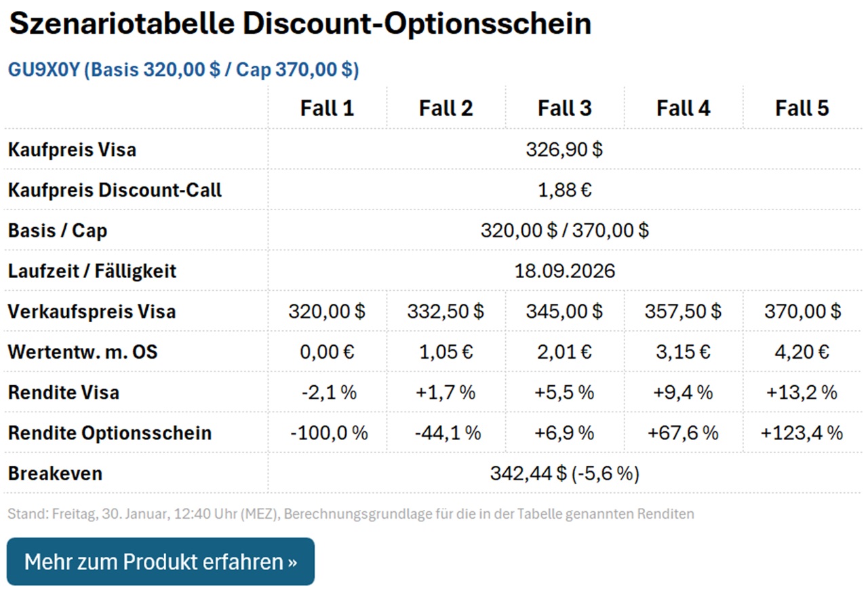Click the +123,4 % return value
Viewport: 868px width, 594px height.
coord(802,432)
